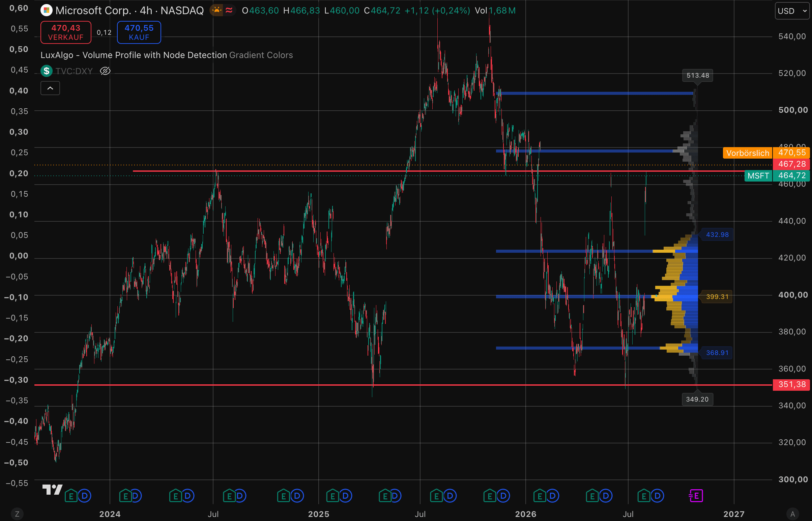Click the high value H466,83

[301, 10]
